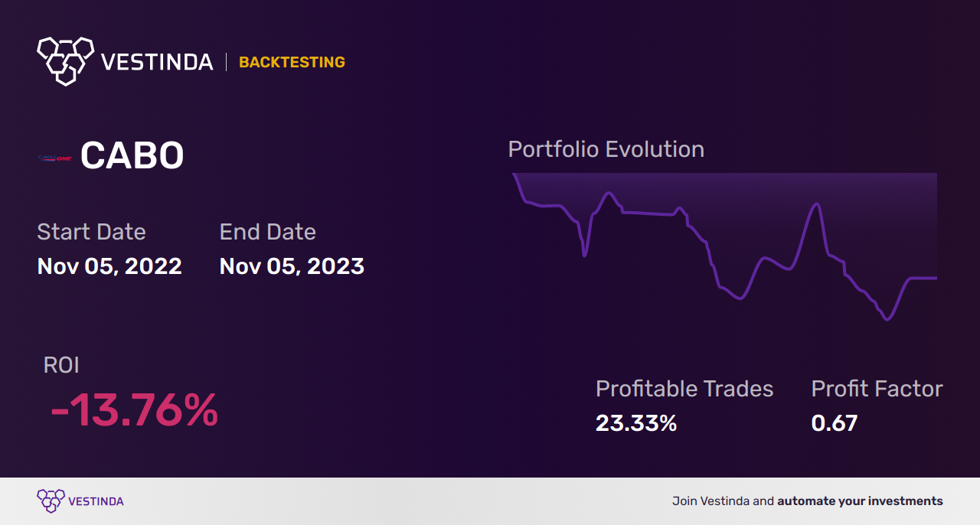This screenshot has width=980, height=525.
Task: Click the 'automate your investments' footer link
Action: 860,501
